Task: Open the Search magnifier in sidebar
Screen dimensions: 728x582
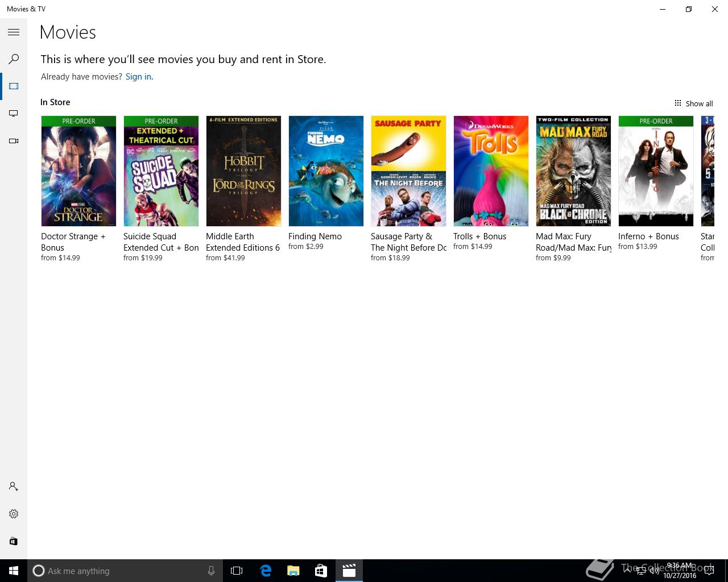Action: pos(14,59)
